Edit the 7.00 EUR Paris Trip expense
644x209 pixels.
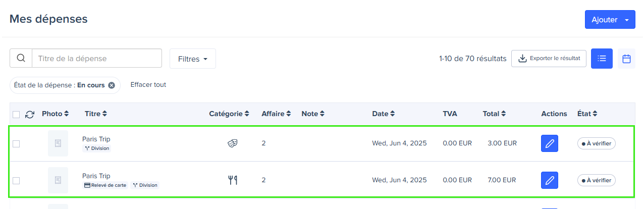coord(550,180)
